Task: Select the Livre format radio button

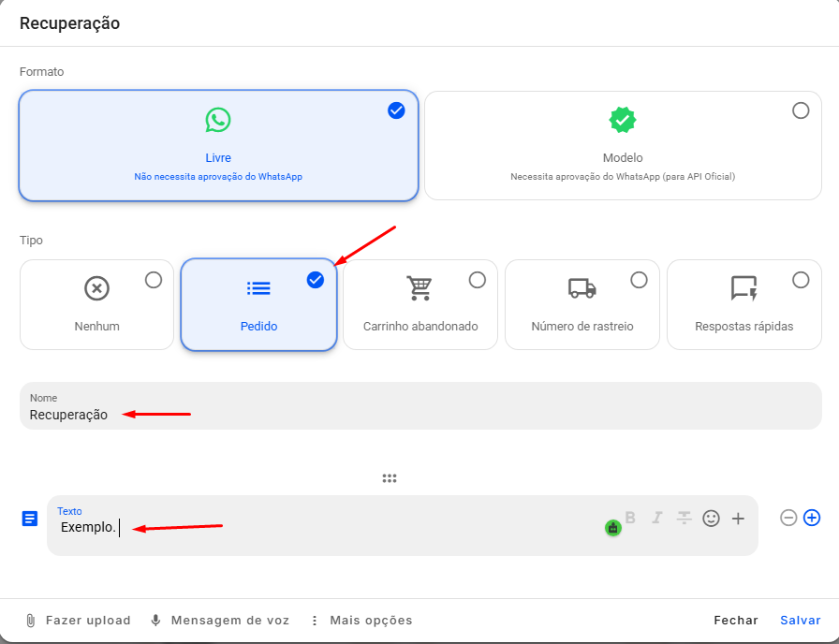Action: pos(396,110)
